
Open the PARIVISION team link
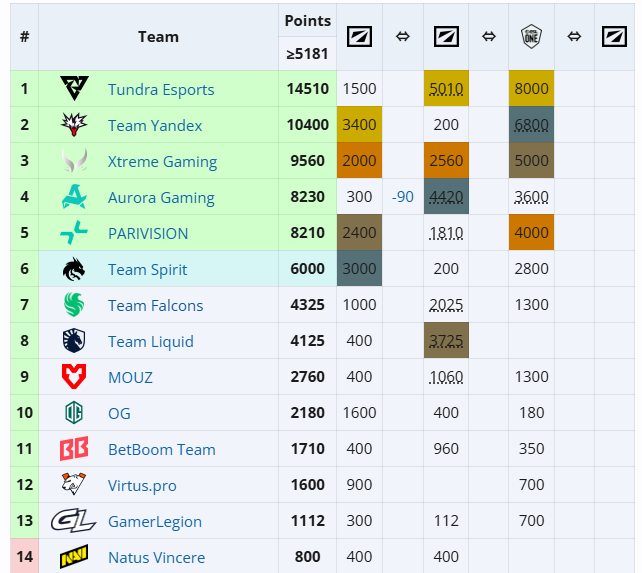(148, 233)
